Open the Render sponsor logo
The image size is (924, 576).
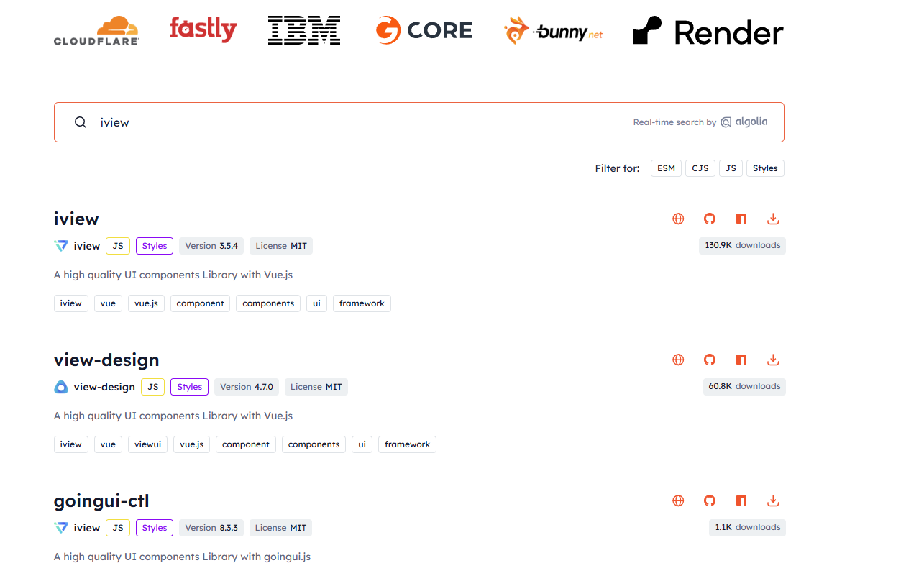(708, 32)
